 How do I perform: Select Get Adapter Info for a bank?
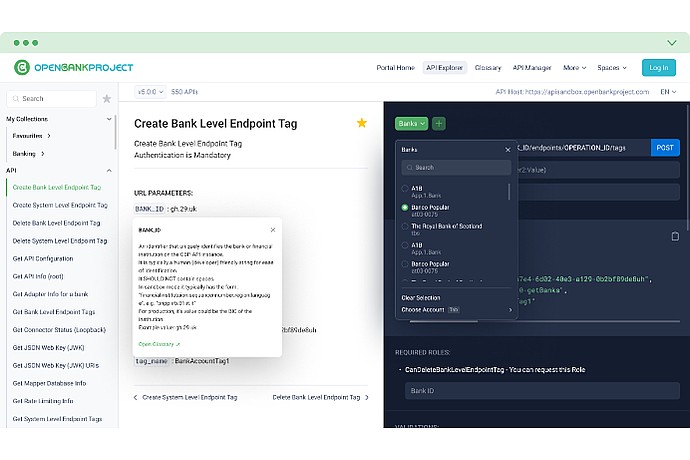tap(50, 294)
